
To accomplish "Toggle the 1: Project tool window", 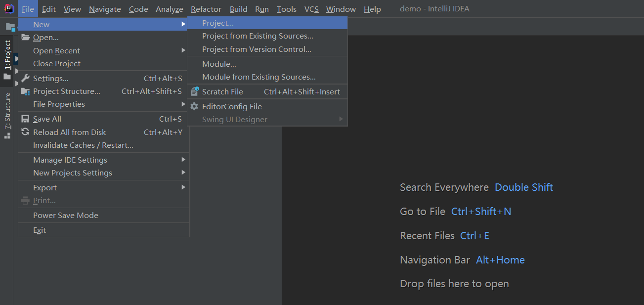I will click(x=7, y=55).
